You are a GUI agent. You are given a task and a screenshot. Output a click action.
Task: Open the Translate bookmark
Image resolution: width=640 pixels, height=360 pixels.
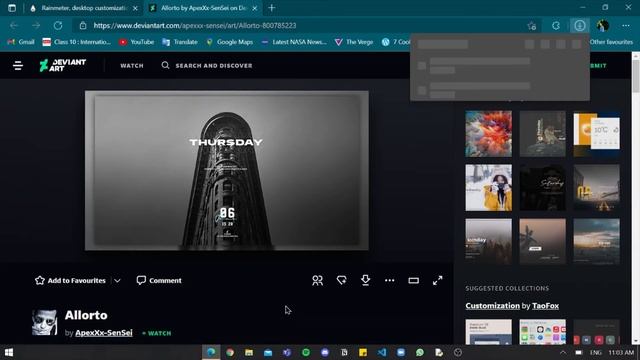180,42
